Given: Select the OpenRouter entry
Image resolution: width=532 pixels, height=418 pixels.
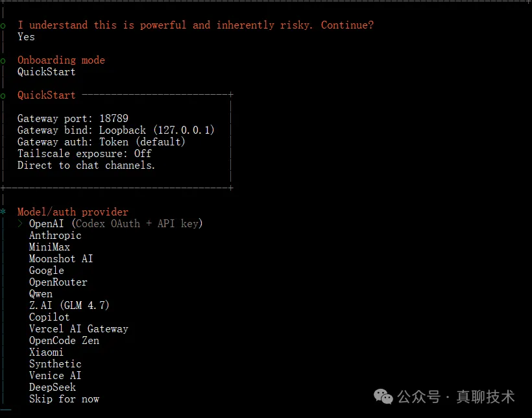Looking at the screenshot, I should click(x=58, y=282).
